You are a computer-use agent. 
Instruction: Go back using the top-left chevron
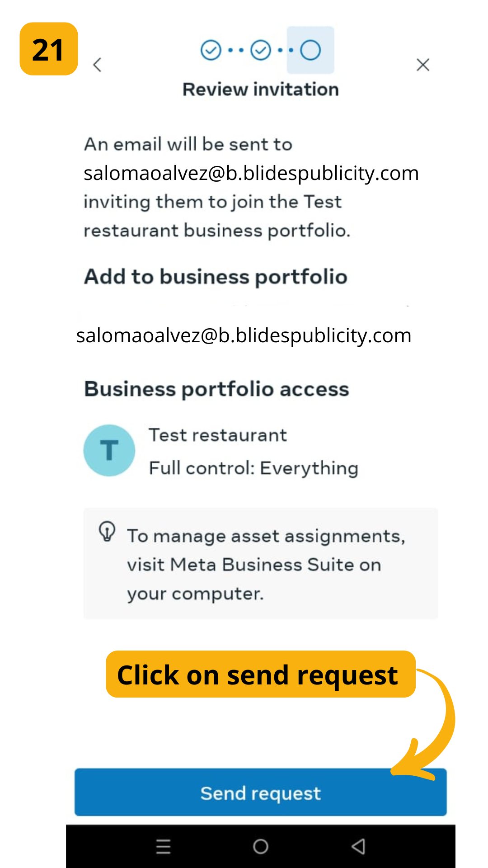[97, 65]
